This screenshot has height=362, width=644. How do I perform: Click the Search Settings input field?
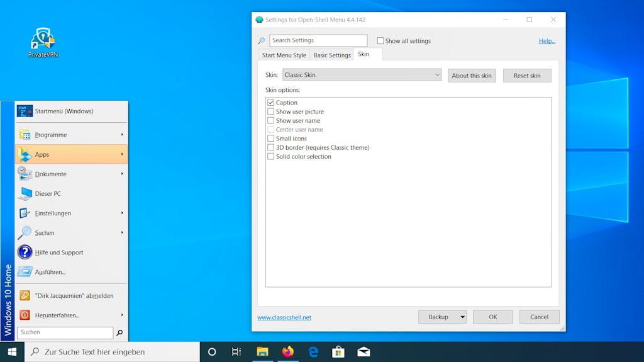(x=318, y=40)
